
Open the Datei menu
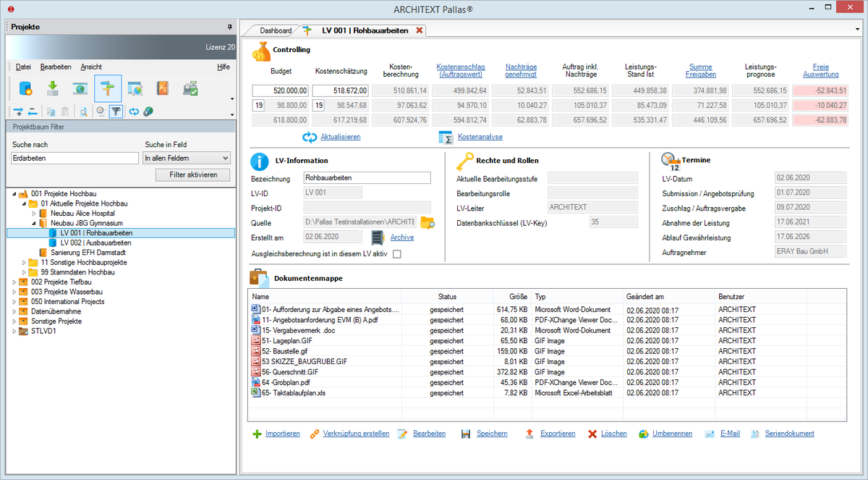pos(23,67)
